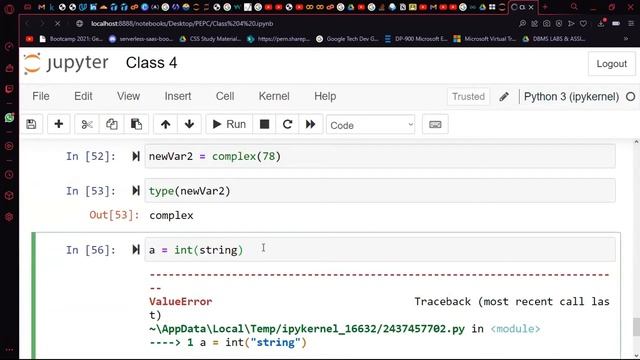The height and width of the screenshot is (360, 640).
Task: Take a snapshot with the camera icon
Action: (547, 24)
